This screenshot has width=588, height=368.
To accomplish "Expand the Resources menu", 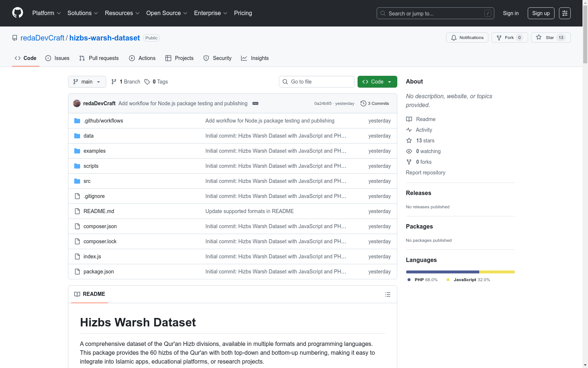I will pyautogui.click(x=122, y=13).
